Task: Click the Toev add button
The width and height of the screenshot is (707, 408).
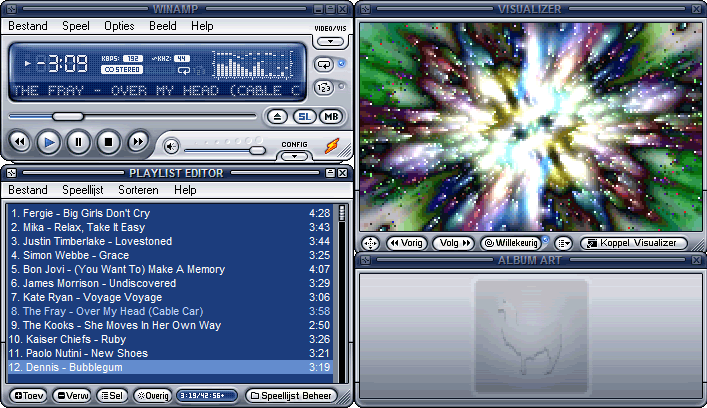Action: coord(29,396)
